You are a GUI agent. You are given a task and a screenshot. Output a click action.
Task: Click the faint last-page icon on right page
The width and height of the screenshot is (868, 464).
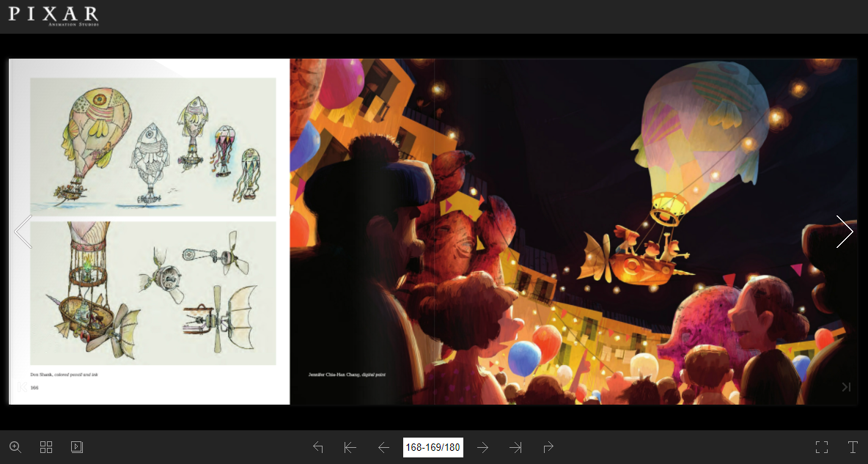(847, 387)
